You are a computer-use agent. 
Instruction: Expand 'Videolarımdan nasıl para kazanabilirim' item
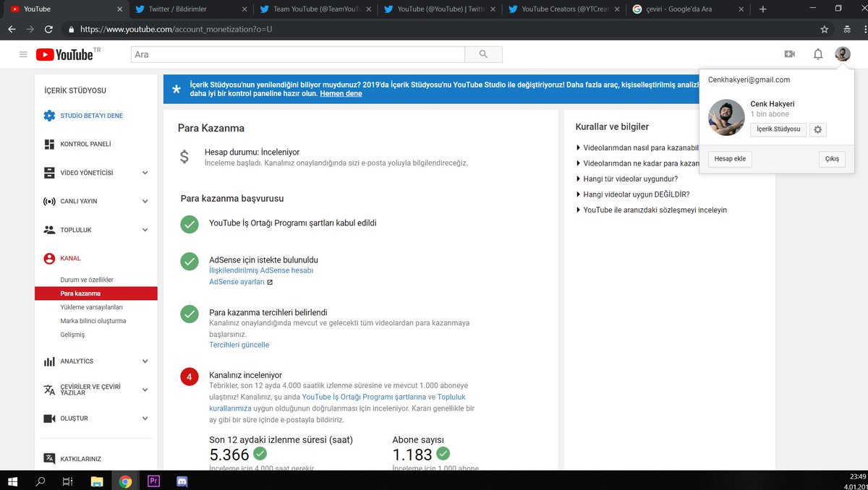(x=637, y=147)
